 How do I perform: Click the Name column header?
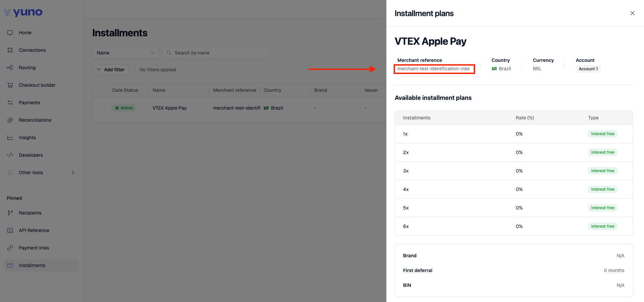pos(159,90)
